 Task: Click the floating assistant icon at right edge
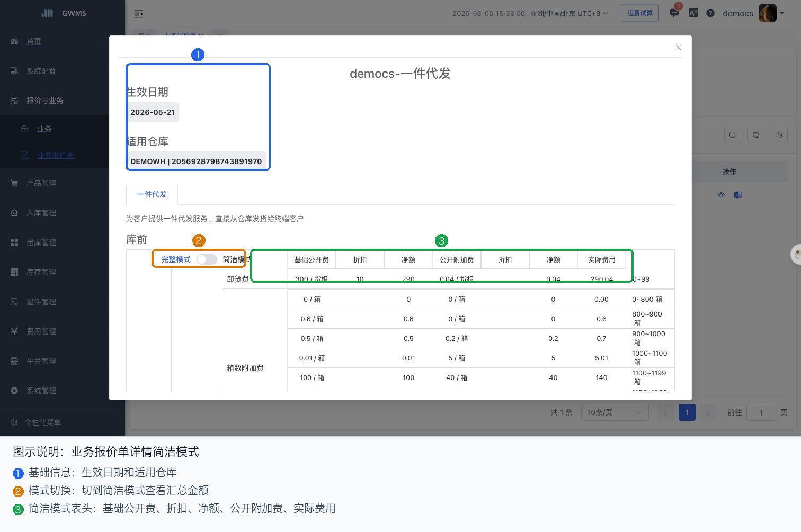point(796,254)
